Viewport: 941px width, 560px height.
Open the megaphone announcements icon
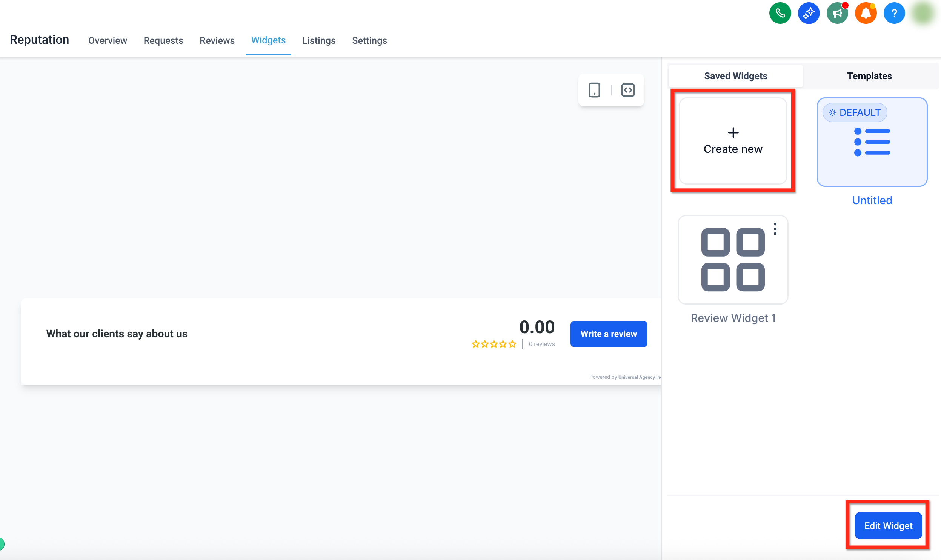pyautogui.click(x=837, y=14)
